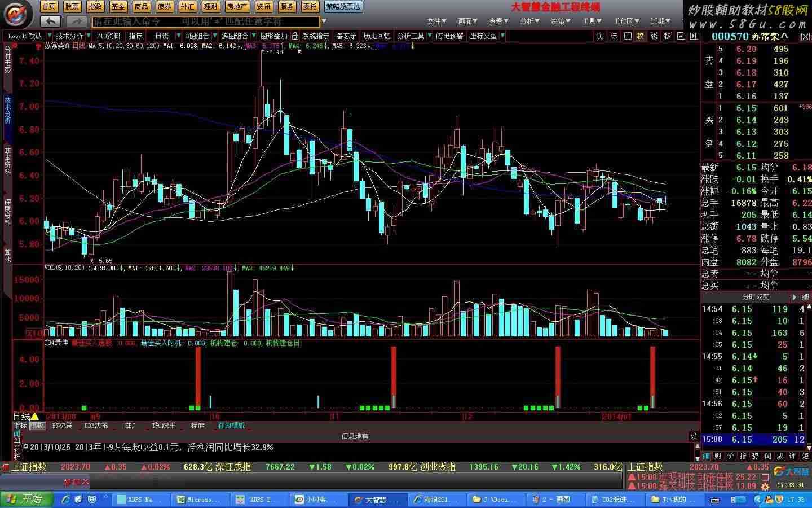Expand the 技术分析 dropdown arrow
The height and width of the screenshot is (508, 812).
(x=88, y=36)
